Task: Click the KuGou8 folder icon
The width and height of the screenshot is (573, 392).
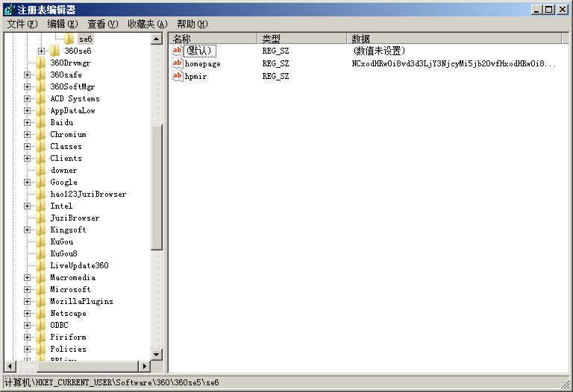Action: pyautogui.click(x=41, y=253)
